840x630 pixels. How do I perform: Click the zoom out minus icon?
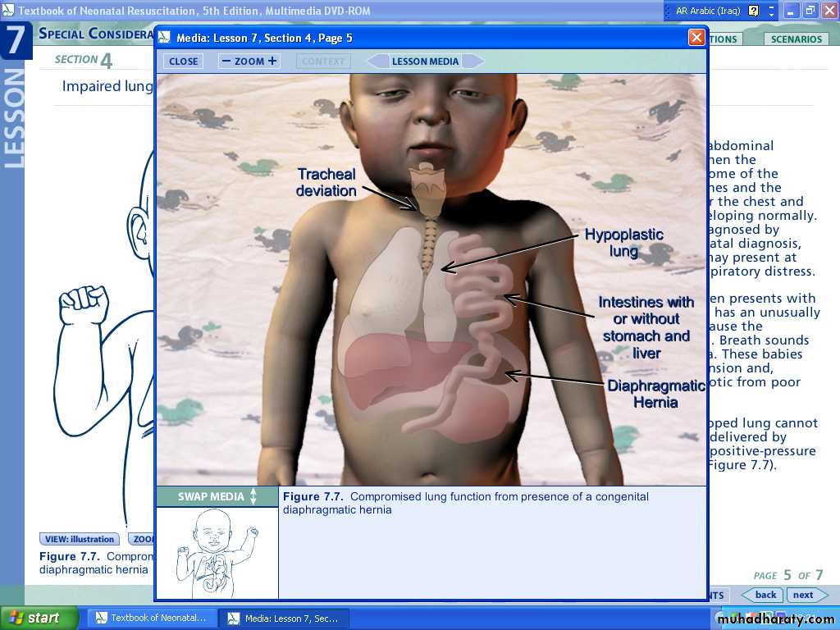pyautogui.click(x=226, y=61)
